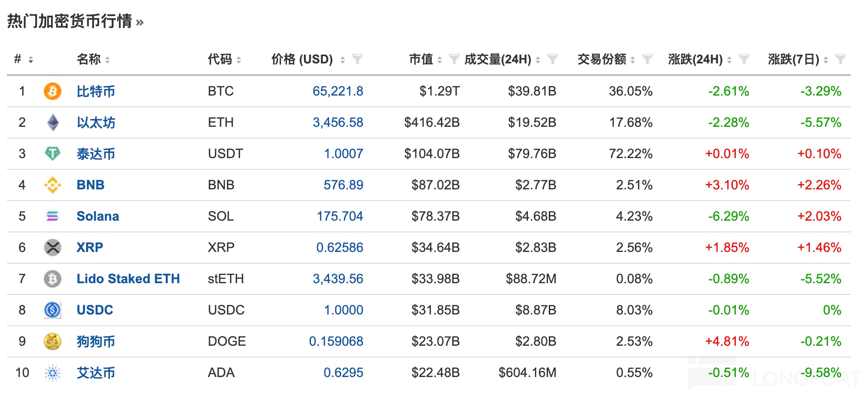Click the Cardano dotted logo icon
The width and height of the screenshot is (868, 397).
[53, 373]
